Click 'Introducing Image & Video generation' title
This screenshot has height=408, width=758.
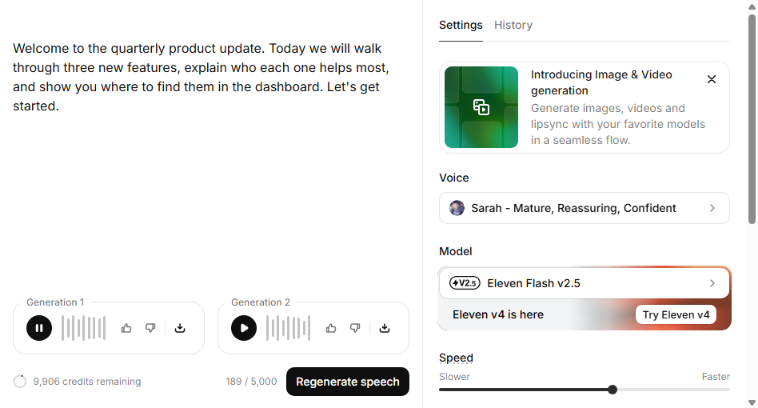click(x=601, y=83)
